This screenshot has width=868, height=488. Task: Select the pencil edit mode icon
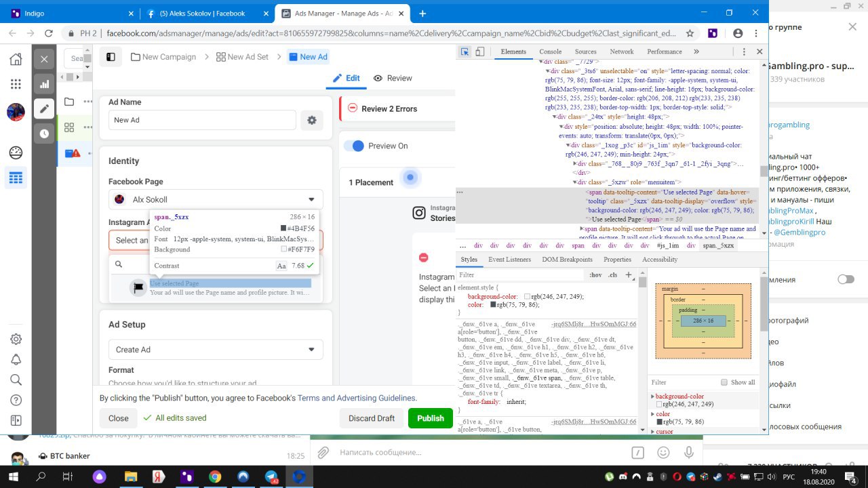(x=44, y=108)
